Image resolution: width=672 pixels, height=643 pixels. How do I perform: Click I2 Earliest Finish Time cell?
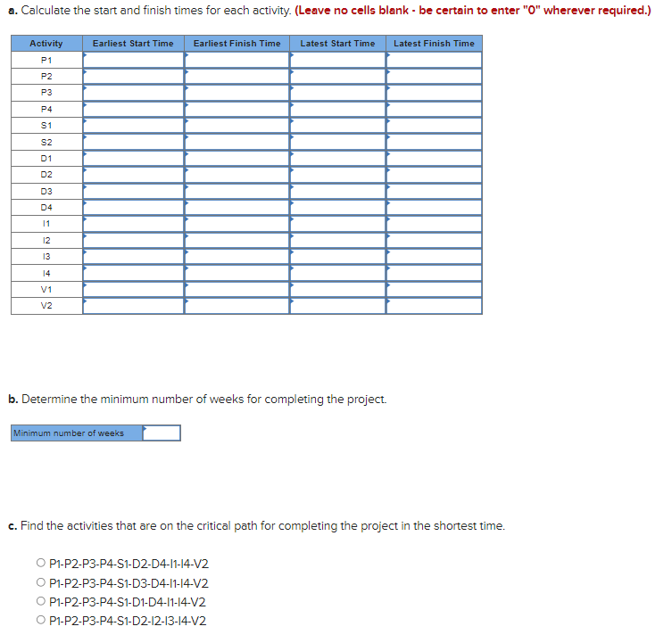coord(237,240)
